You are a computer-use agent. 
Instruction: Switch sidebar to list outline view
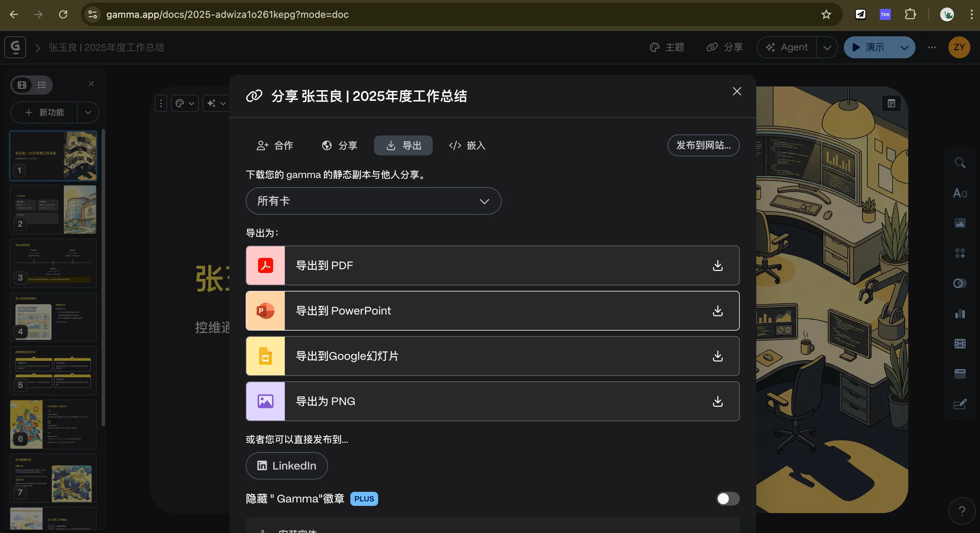click(x=42, y=85)
